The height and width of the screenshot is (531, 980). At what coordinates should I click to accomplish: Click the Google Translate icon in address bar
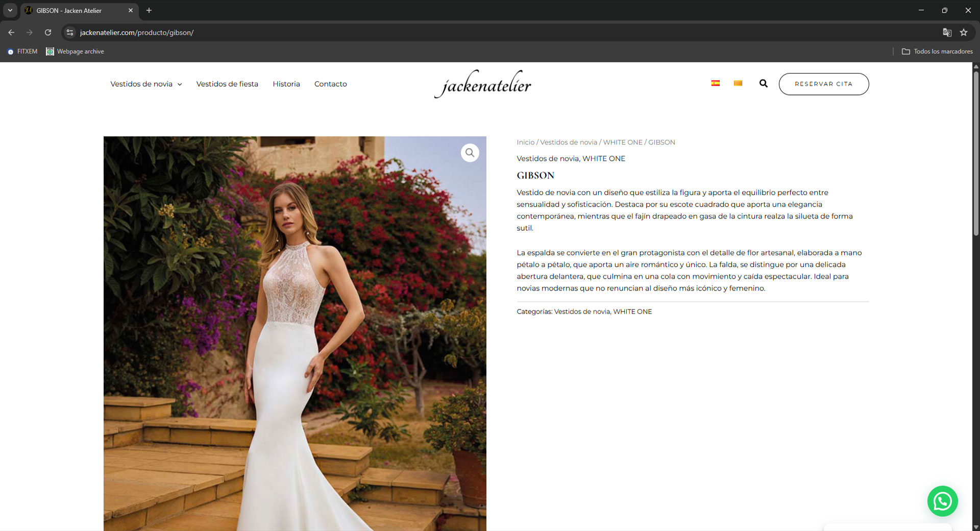tap(947, 33)
